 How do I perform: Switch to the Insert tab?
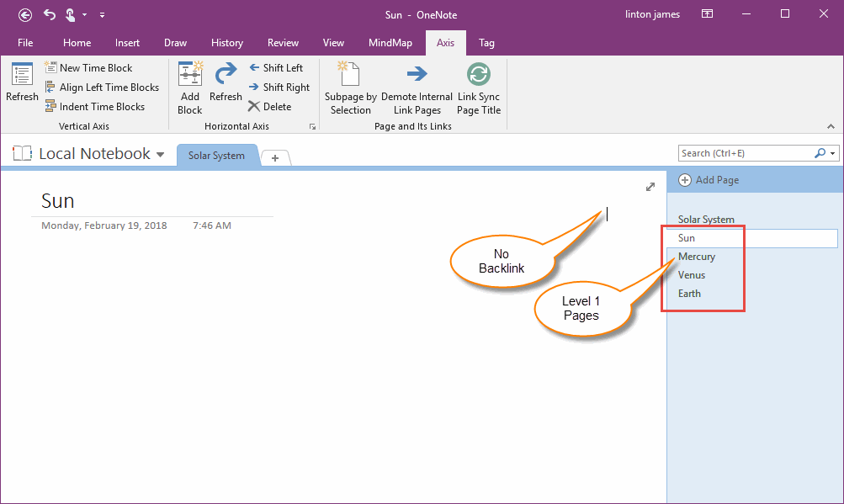(x=127, y=43)
